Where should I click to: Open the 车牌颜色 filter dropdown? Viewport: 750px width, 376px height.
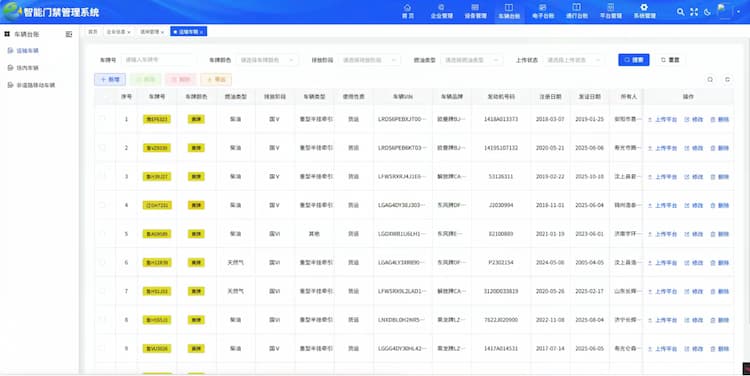267,60
